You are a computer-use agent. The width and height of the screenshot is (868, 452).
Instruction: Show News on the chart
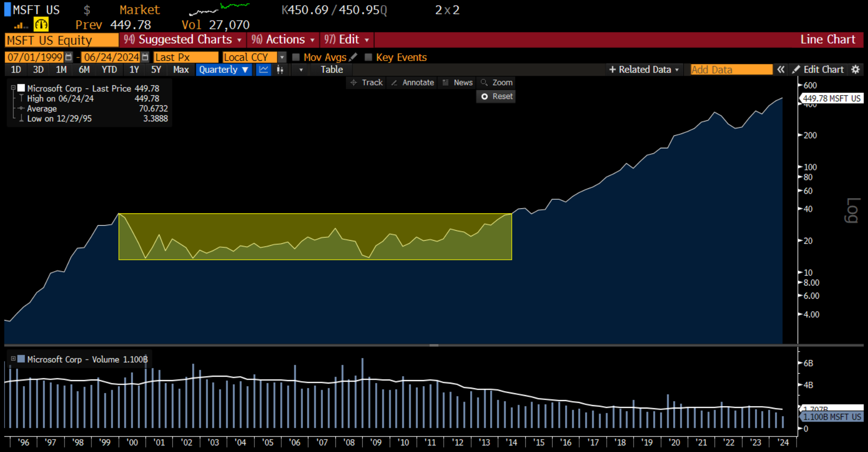point(457,82)
